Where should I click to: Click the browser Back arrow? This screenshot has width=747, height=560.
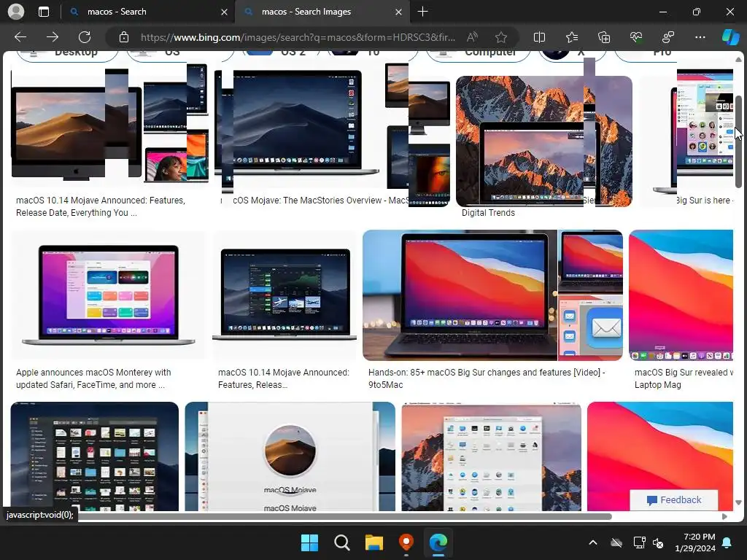(20, 37)
